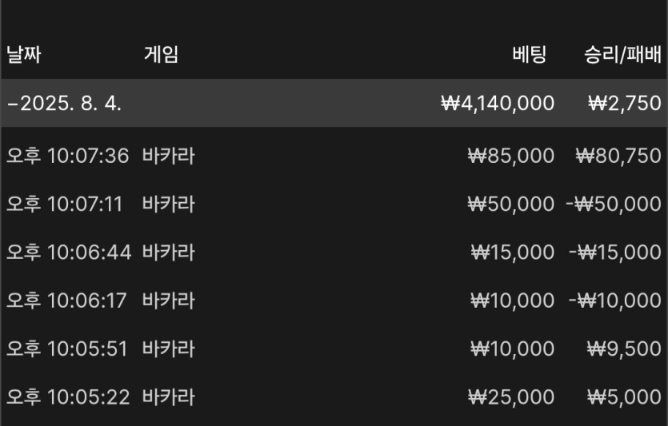Open the 오후 10:06:17 바카라 entry

coord(334,301)
